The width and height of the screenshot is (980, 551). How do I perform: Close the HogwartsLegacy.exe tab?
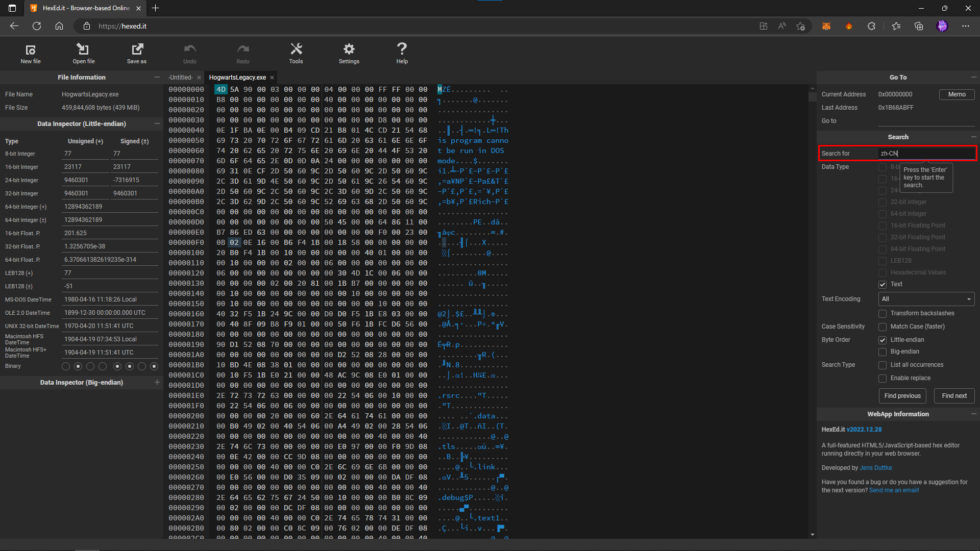click(272, 78)
